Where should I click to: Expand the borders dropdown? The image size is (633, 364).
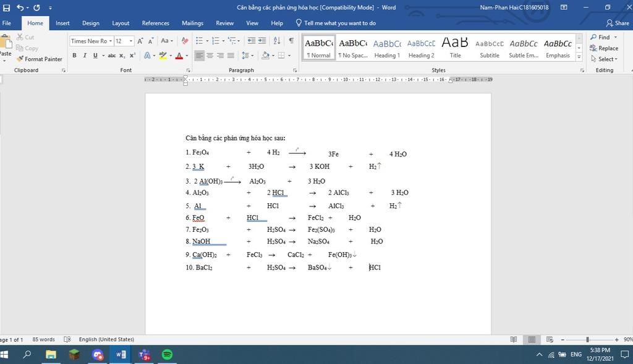pos(289,55)
